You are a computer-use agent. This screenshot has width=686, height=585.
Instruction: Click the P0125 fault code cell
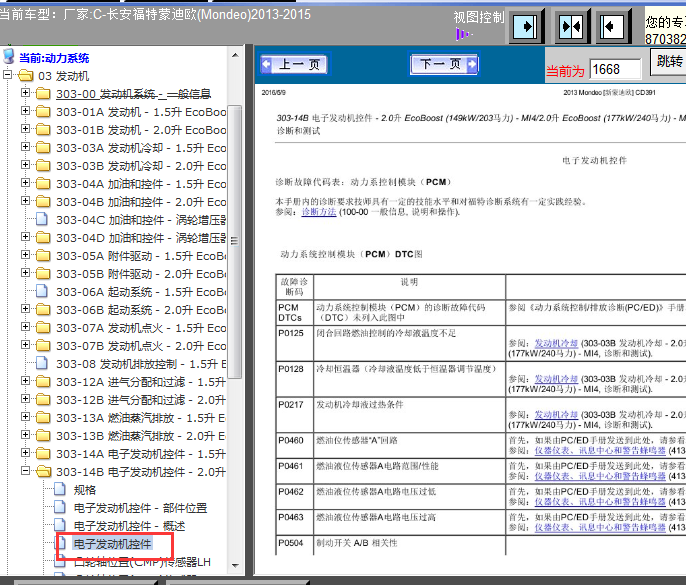click(294, 344)
